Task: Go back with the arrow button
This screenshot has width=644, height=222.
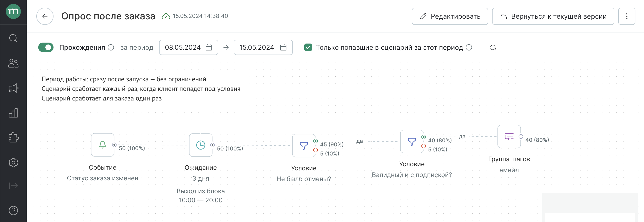Action: [45, 16]
